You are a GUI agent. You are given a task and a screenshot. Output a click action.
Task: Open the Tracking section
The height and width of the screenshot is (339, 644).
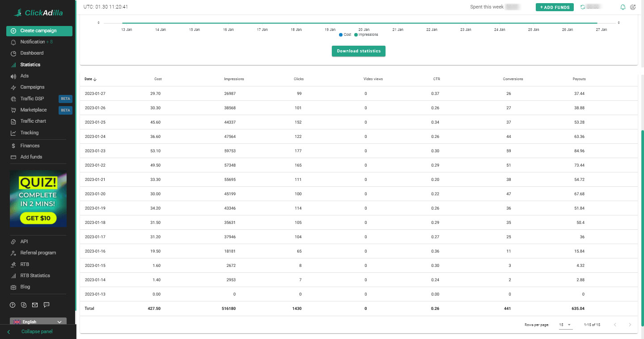coord(30,133)
